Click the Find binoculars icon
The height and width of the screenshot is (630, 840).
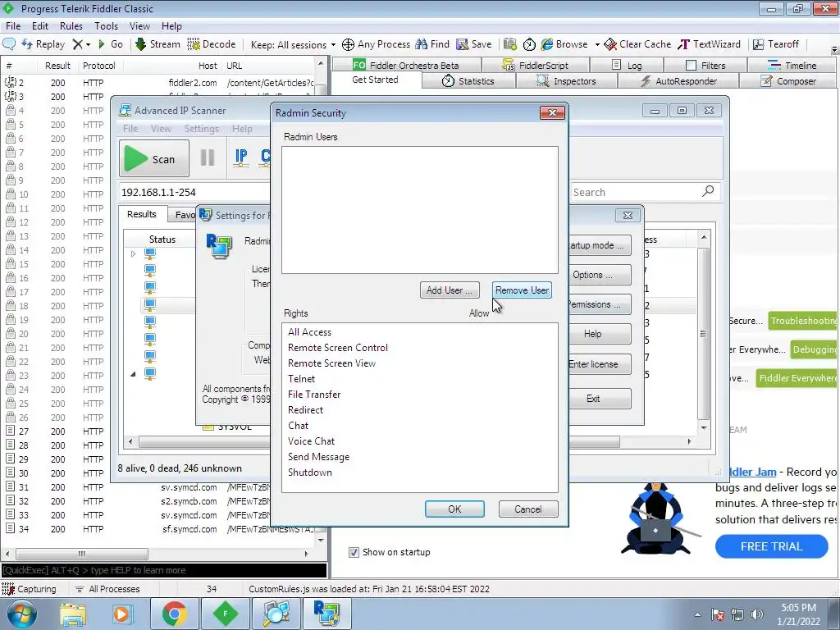click(422, 44)
